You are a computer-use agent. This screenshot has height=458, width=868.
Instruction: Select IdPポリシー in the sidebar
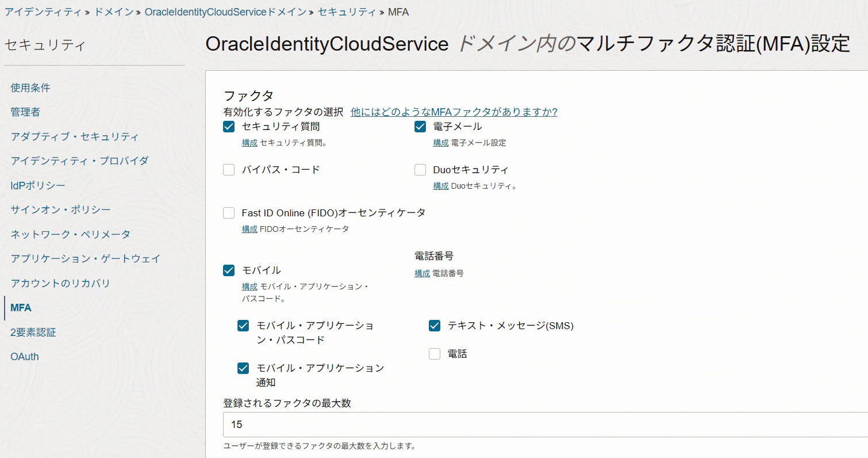(38, 186)
